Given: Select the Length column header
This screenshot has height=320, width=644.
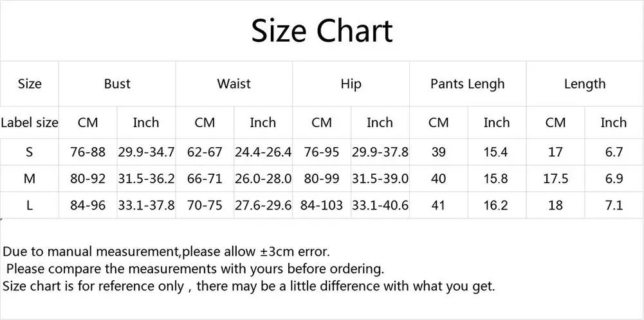Looking at the screenshot, I should (584, 84).
